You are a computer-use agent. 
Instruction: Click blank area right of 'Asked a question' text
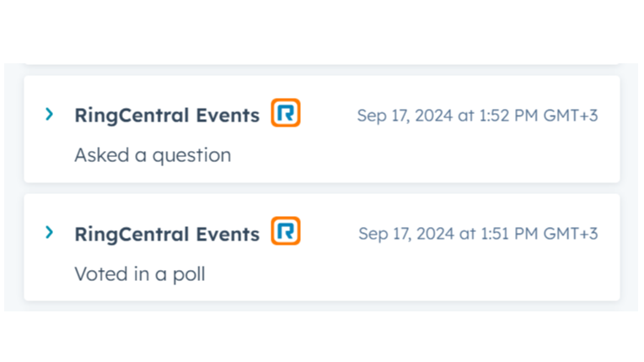[421, 156]
